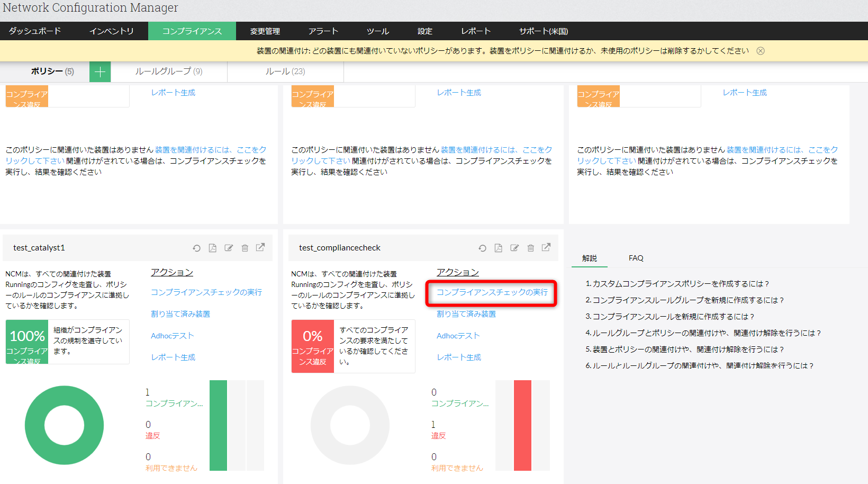This screenshot has width=868, height=484.
Task: Click the 利用できません label under test_catalyst1
Action: tap(171, 468)
